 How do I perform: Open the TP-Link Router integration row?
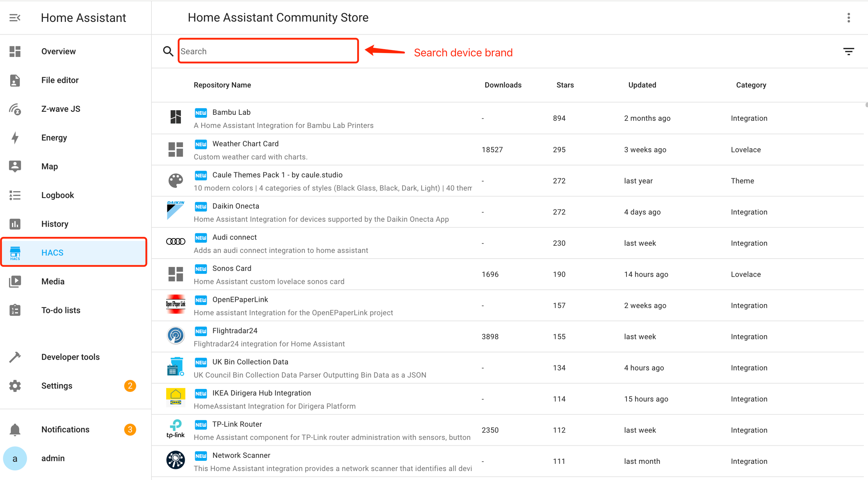click(x=237, y=424)
